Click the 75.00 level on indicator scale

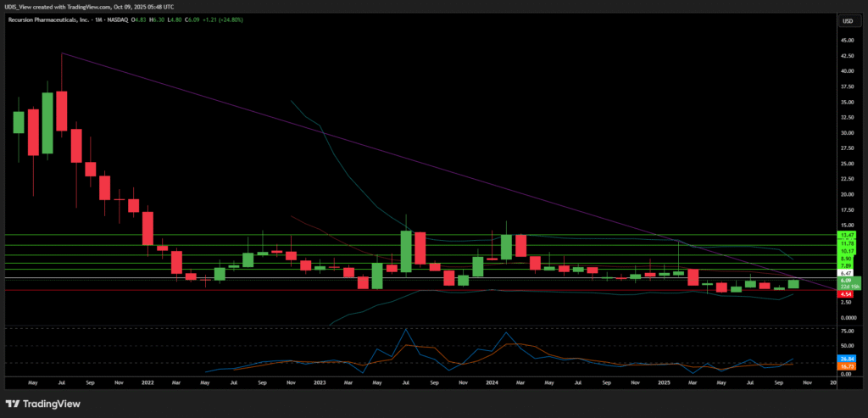(x=846, y=330)
